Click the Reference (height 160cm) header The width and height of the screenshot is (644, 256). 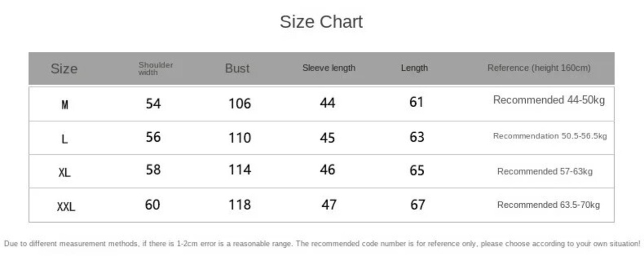[539, 68]
